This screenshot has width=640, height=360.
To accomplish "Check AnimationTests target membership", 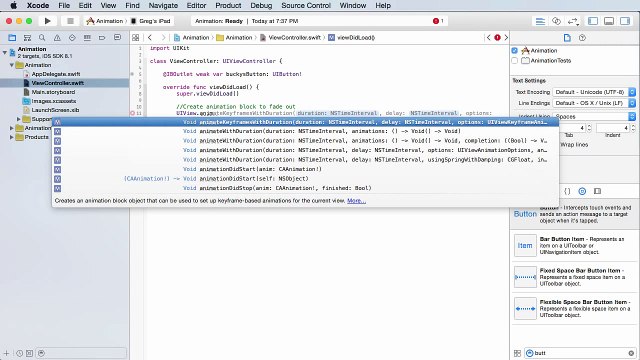I will pos(515,60).
